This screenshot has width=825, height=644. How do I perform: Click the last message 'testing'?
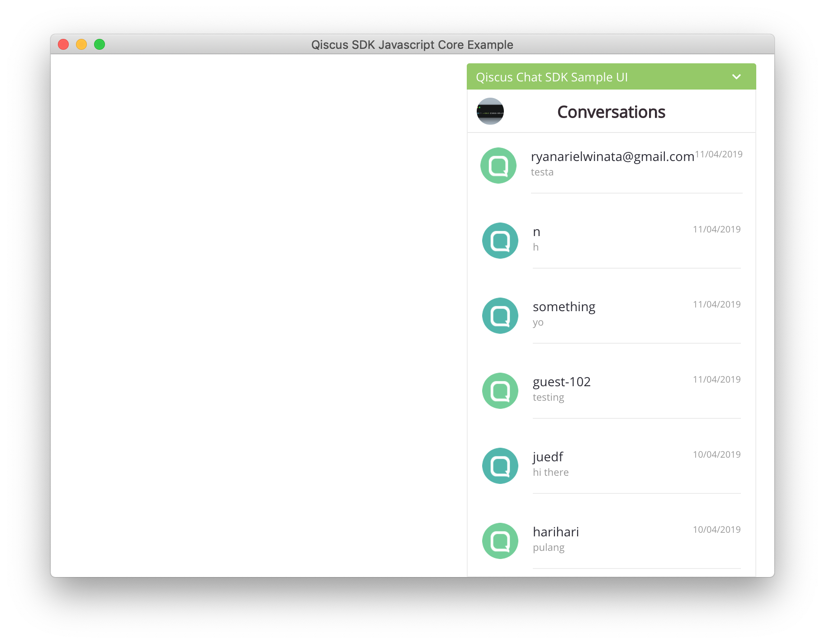(549, 398)
